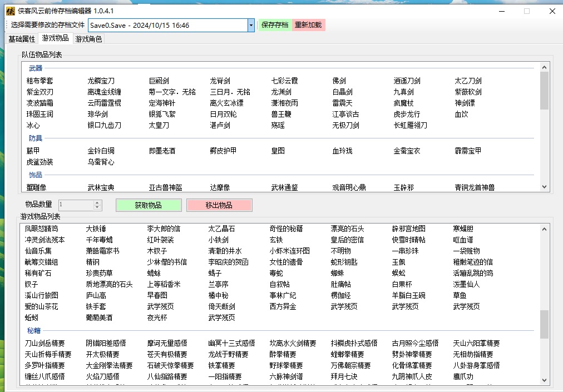Select game item 快雪时晴帖
Image resolution: width=563 pixels, height=392 pixels.
click(409, 240)
